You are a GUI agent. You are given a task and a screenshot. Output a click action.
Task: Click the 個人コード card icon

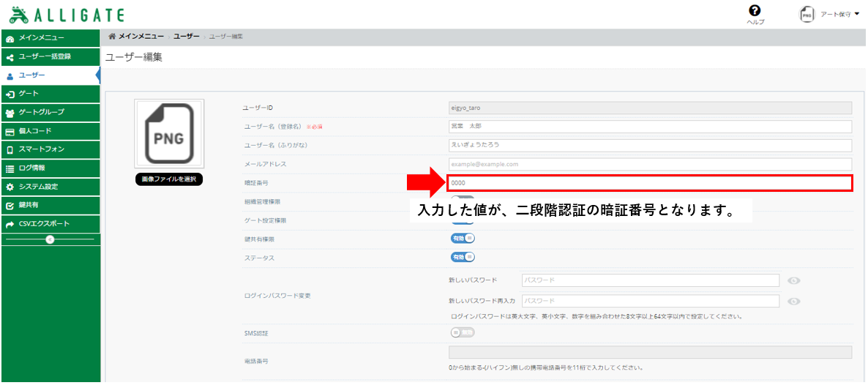[x=10, y=132]
